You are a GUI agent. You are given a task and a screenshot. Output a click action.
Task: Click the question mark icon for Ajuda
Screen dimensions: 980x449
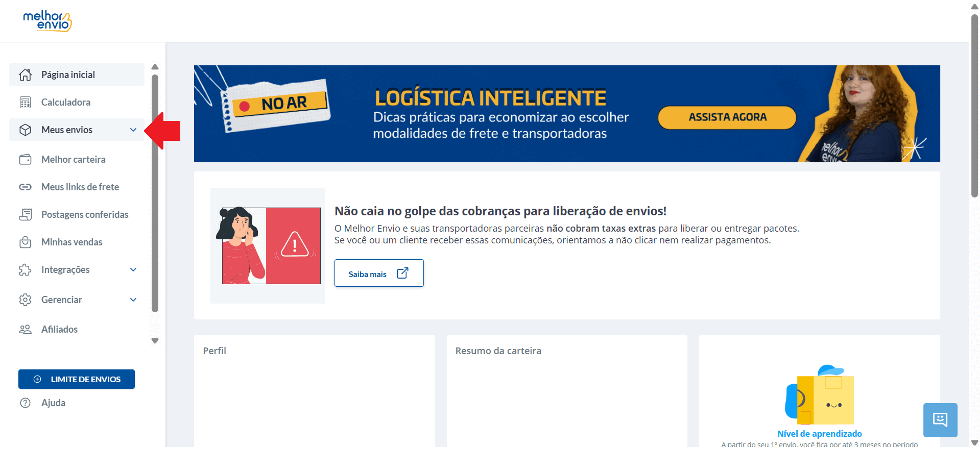click(25, 403)
